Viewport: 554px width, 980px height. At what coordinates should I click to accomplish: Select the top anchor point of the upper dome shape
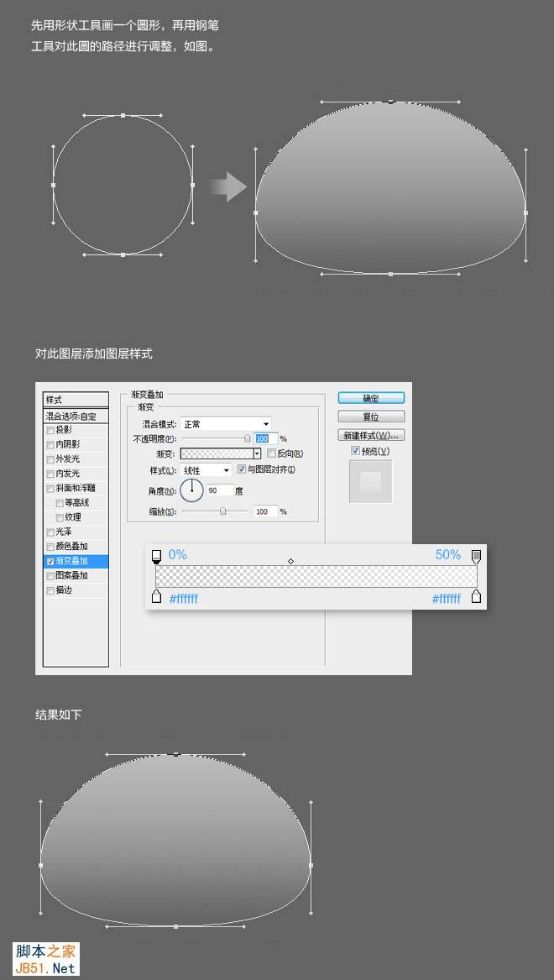[390, 102]
